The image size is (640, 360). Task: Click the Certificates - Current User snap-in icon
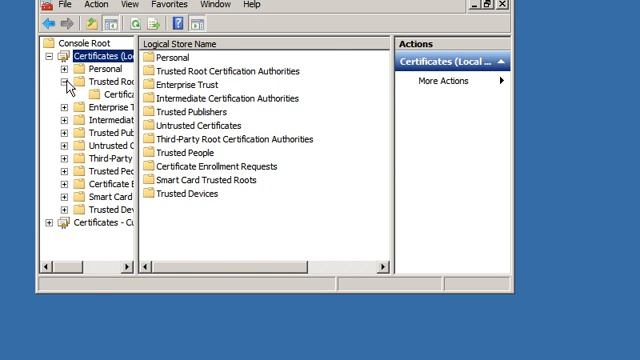pyautogui.click(x=64, y=222)
